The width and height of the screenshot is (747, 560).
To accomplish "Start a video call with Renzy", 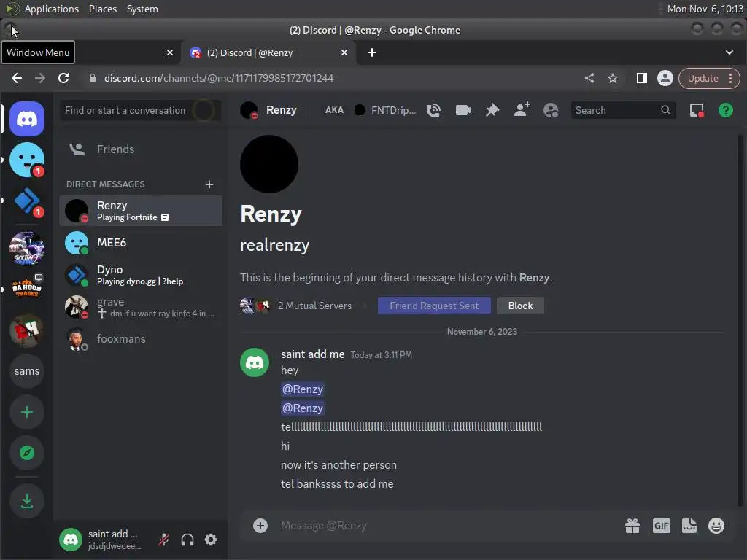I will click(x=463, y=111).
